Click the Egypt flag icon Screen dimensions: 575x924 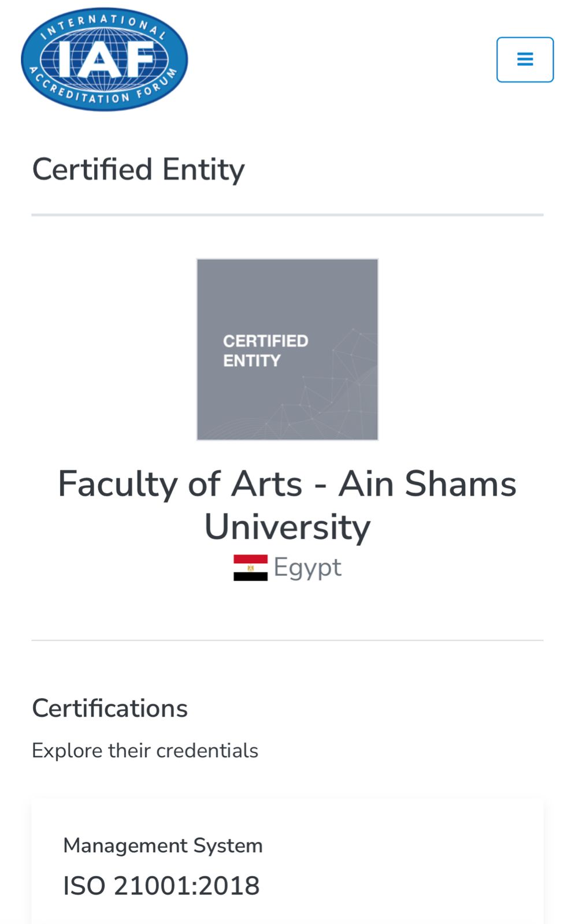(x=250, y=568)
